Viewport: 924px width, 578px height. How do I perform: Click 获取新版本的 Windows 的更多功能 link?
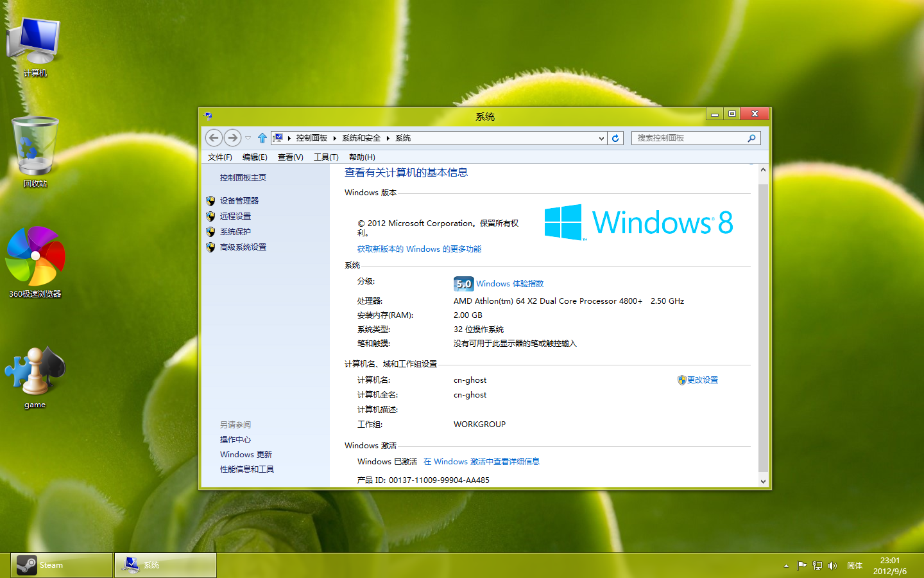tap(419, 249)
